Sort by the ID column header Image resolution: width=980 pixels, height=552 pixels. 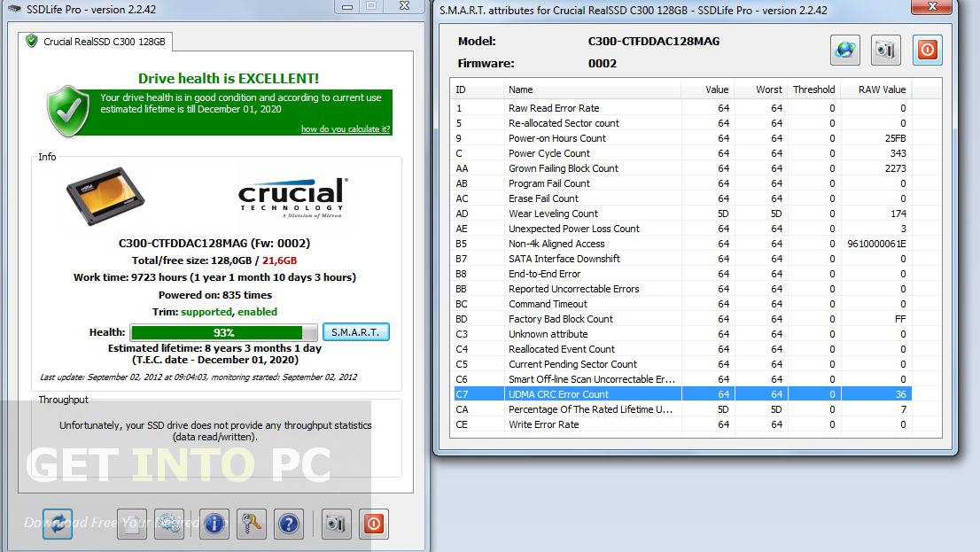[477, 89]
